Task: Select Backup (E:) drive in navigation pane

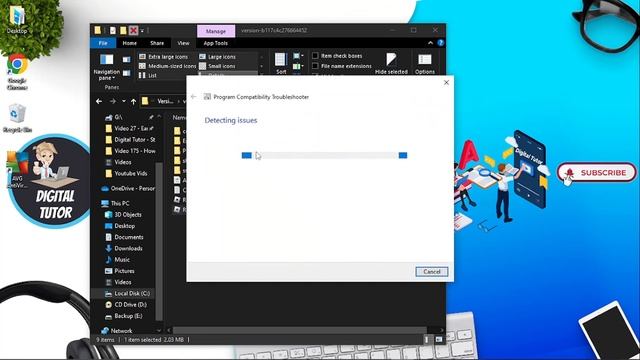Action: click(x=124, y=316)
